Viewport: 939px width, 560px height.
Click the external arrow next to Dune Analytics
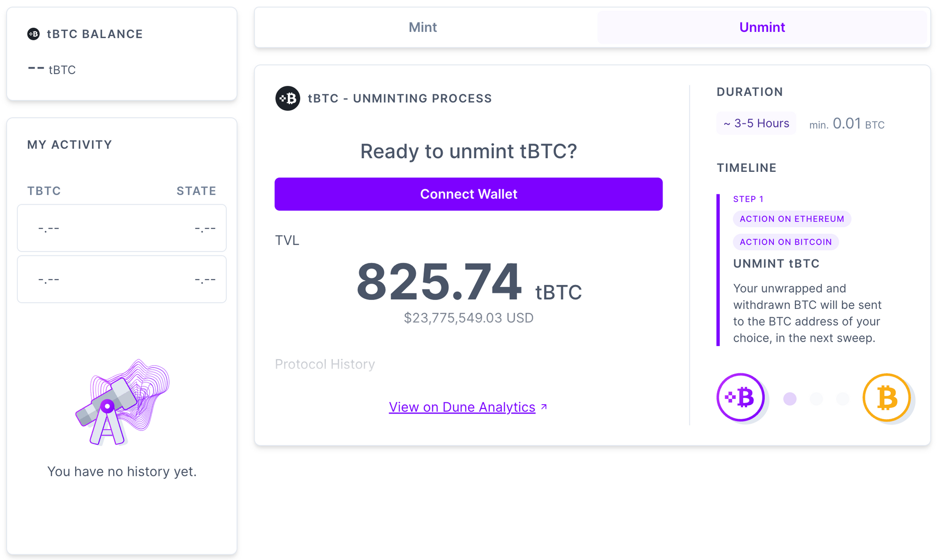pos(544,407)
